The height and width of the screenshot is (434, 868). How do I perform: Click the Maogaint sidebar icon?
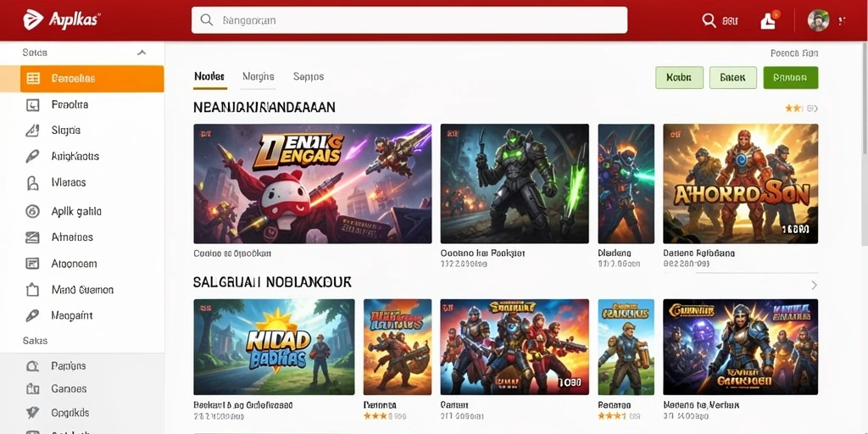[x=33, y=315]
